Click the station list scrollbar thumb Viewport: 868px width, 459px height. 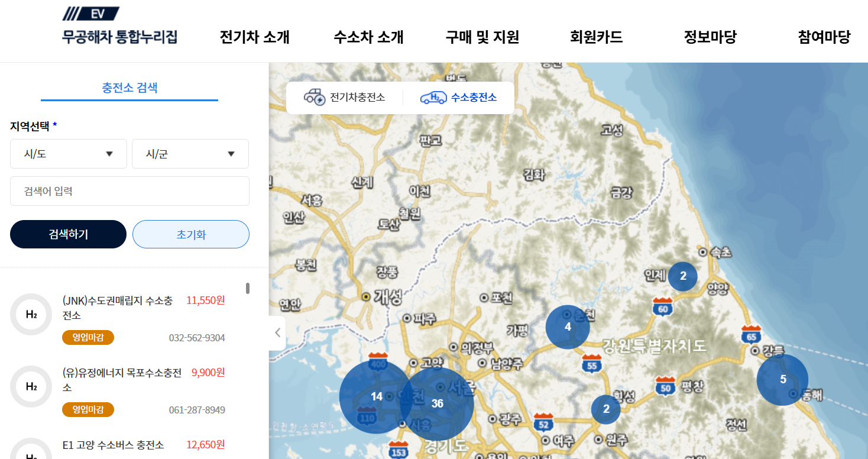(248, 288)
